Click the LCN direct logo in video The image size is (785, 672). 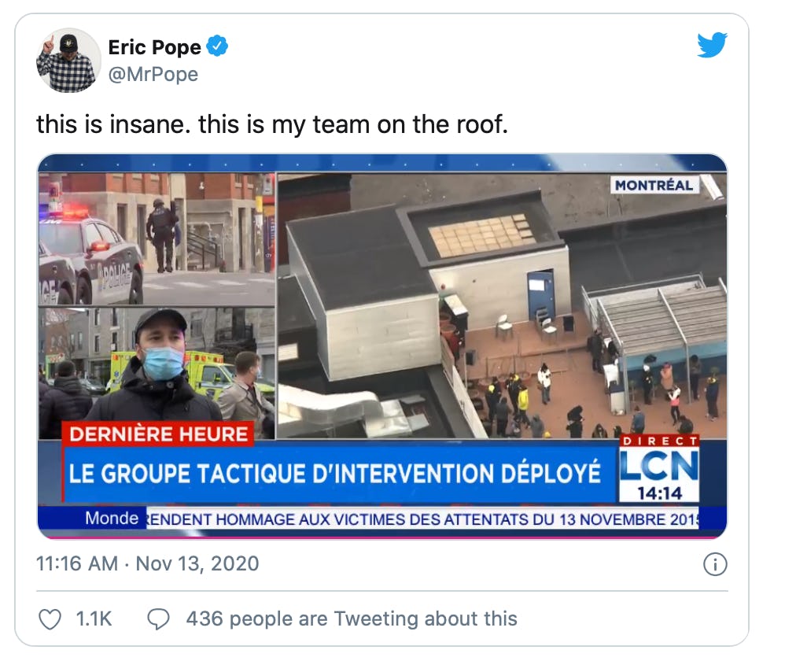659,469
